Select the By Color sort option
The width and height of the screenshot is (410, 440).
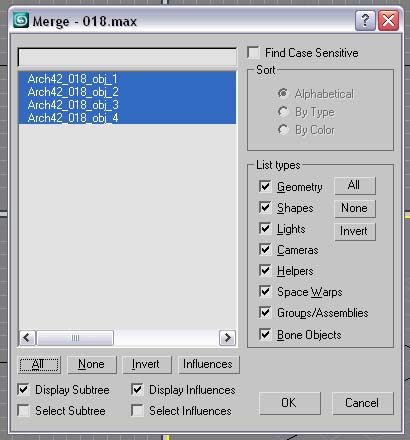(x=283, y=129)
